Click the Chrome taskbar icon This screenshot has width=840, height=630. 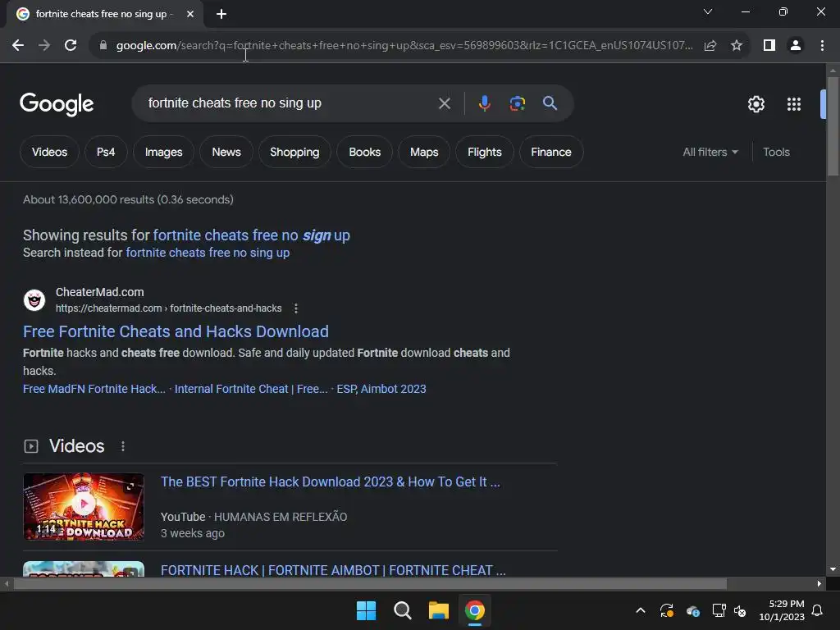click(x=475, y=610)
